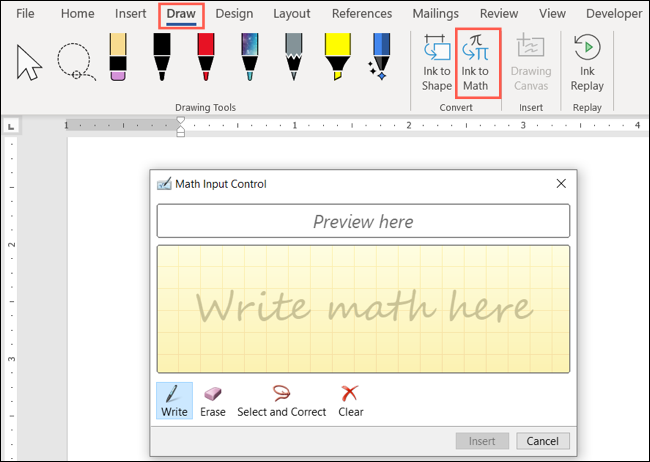Viewport: 650px width, 462px height.
Task: Clear the math writing area
Action: [x=350, y=401]
